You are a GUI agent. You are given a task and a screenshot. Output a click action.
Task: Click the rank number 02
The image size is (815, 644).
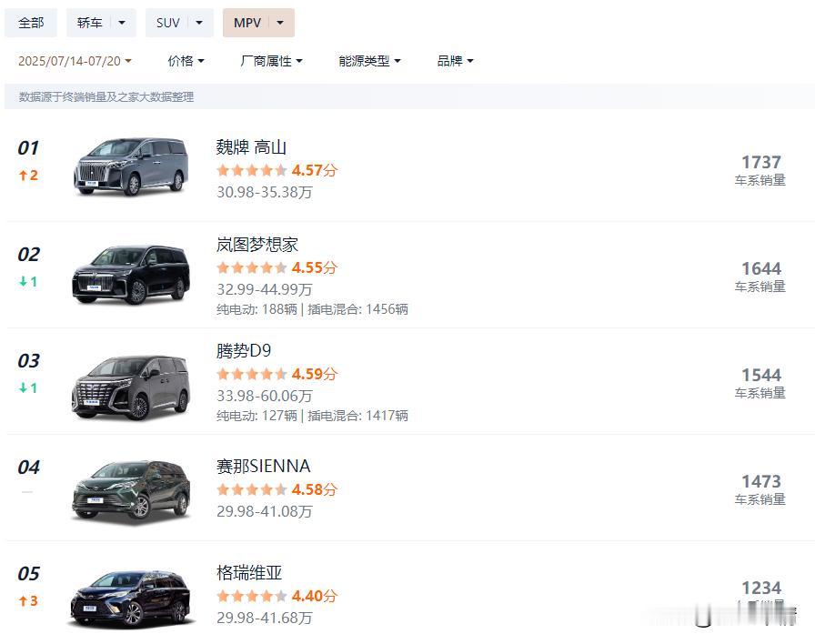28,255
